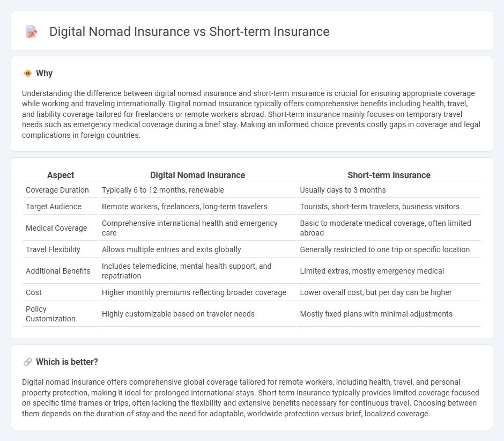
Task: Click the Short-term Insurance column header
Action: [389, 175]
